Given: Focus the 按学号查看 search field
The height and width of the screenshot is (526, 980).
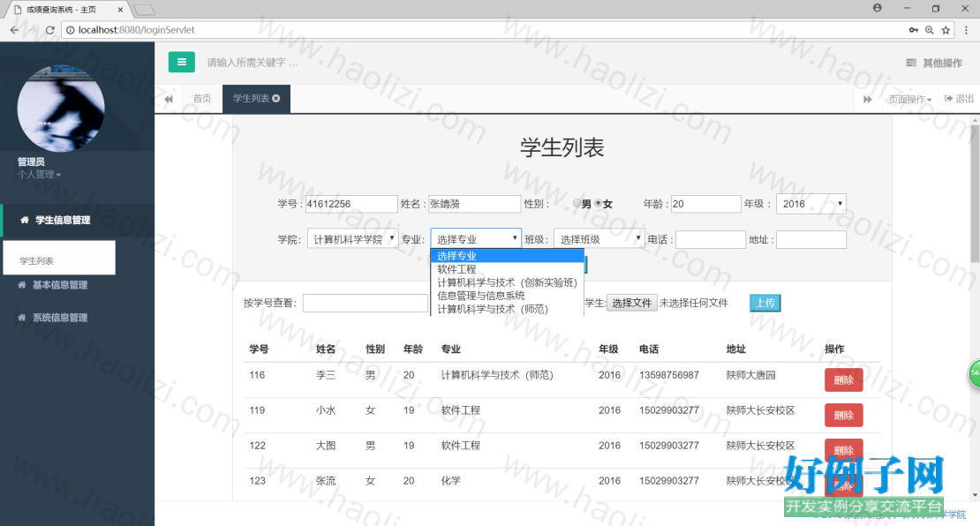Looking at the screenshot, I should (x=366, y=303).
